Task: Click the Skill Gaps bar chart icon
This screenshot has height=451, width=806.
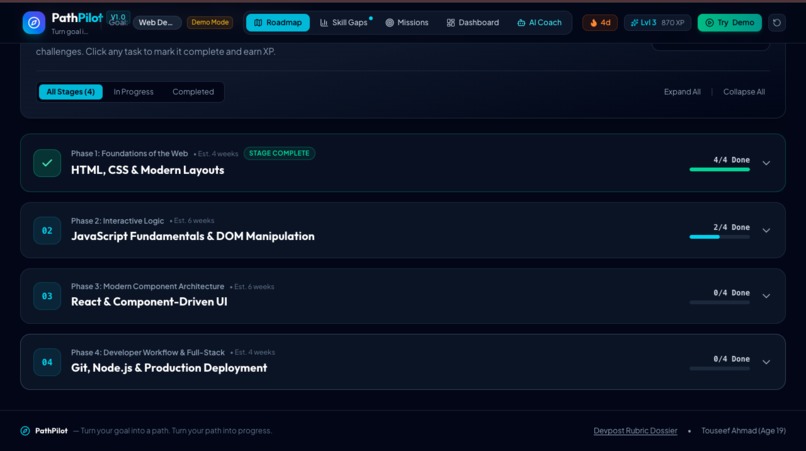Action: pos(324,23)
